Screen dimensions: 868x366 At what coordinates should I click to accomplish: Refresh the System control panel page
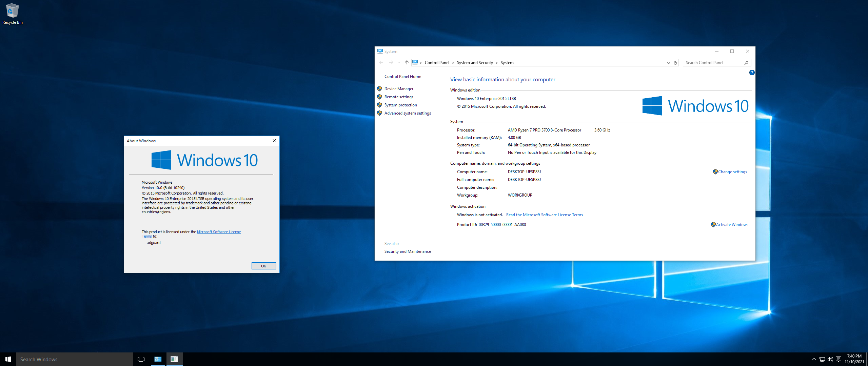[x=675, y=63]
